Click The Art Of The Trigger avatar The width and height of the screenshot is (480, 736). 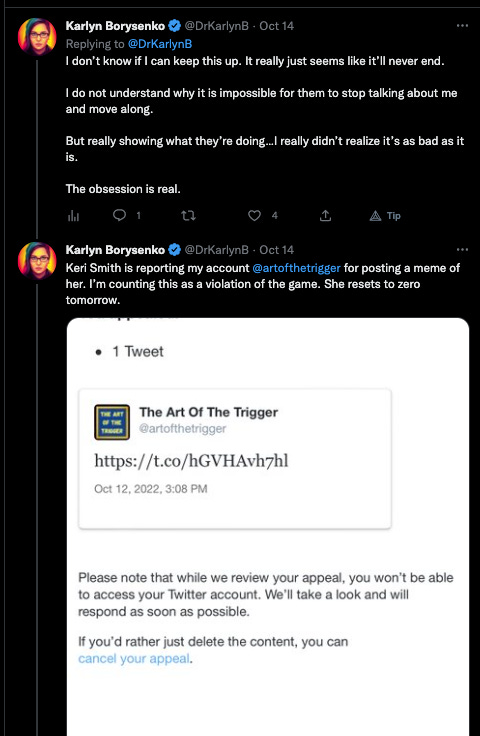(112, 422)
